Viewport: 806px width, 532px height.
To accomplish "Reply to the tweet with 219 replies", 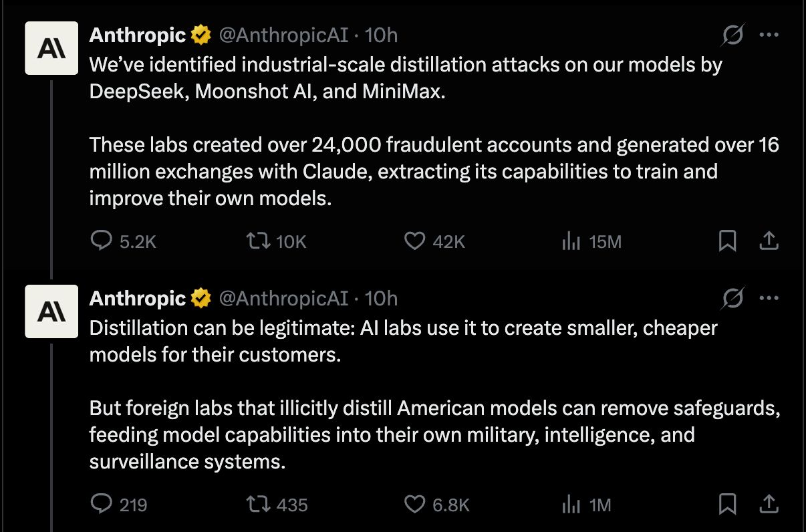I will (100, 504).
